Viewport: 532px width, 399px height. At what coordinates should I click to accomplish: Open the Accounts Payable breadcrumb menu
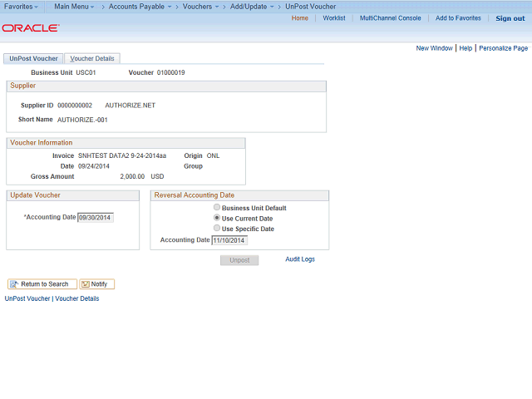coord(140,7)
